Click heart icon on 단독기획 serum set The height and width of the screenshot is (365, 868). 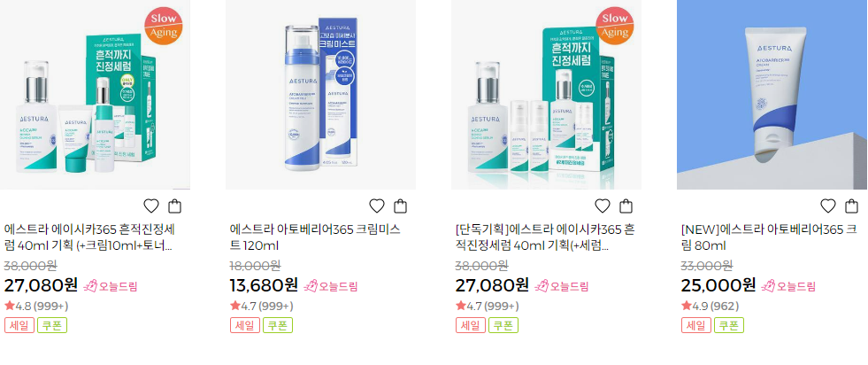(603, 206)
